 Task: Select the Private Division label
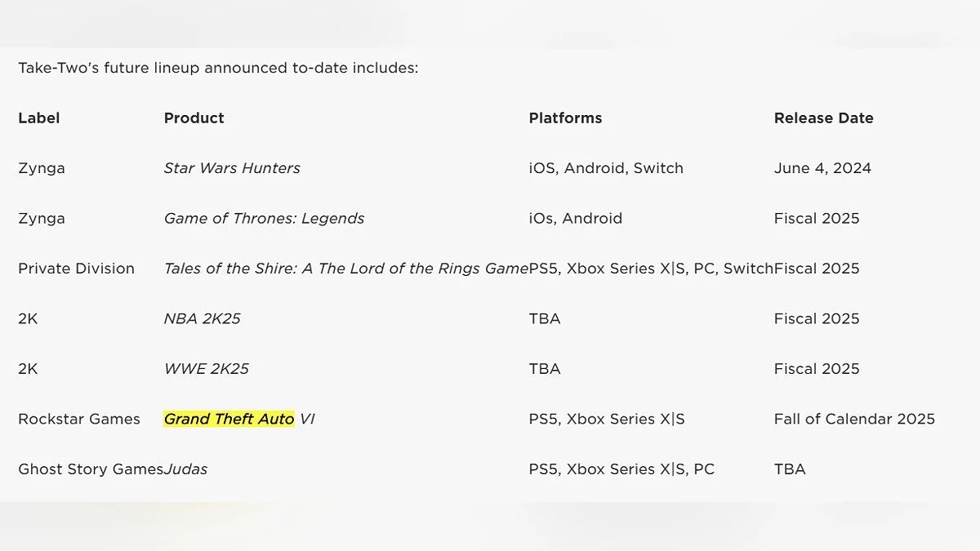(x=76, y=269)
